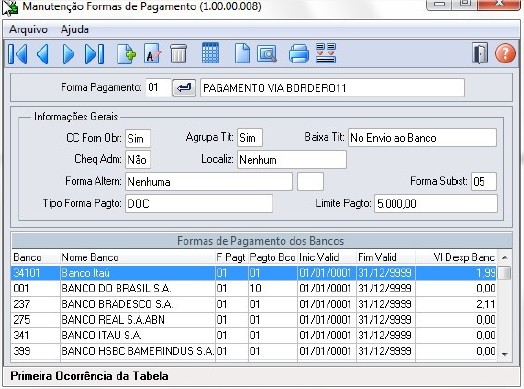Exit using the door icon
This screenshot has width=524, height=389.
pos(480,53)
